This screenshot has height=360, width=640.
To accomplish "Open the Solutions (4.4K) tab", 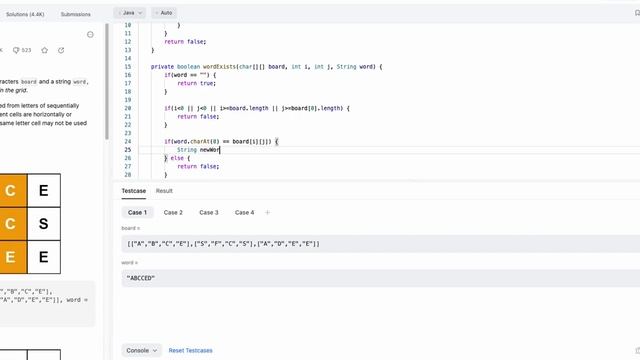I will pos(25,14).
